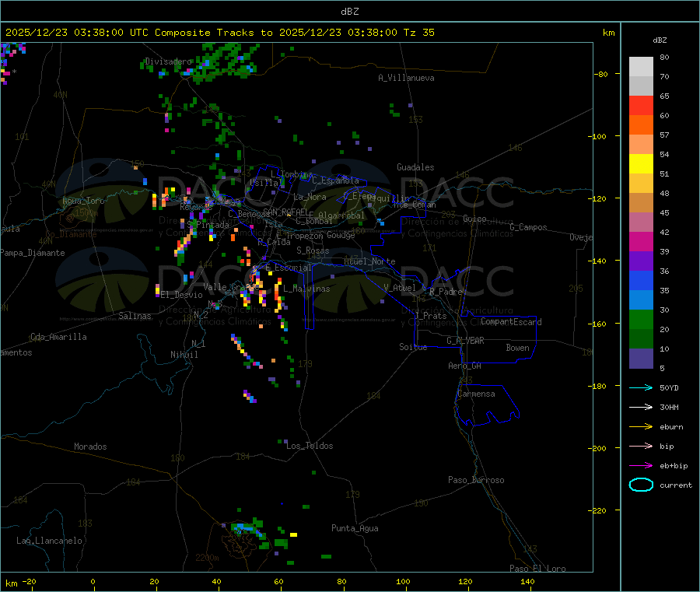Click the Los_Toldos map label
This screenshot has height=592, width=700.
(x=310, y=446)
